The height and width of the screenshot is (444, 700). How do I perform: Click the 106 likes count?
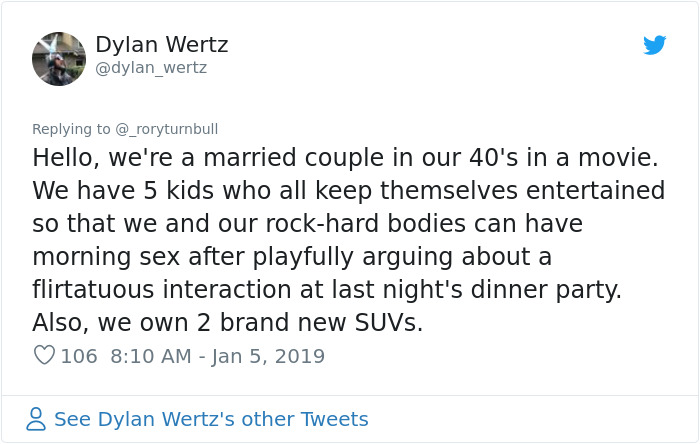point(79,356)
